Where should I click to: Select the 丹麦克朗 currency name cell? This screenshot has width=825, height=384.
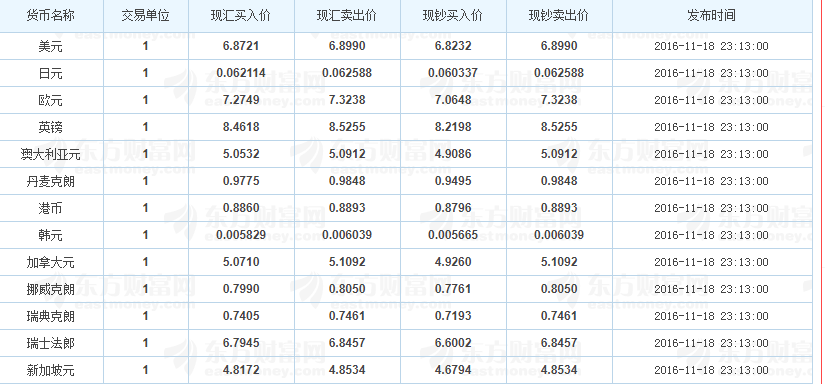click(51, 181)
